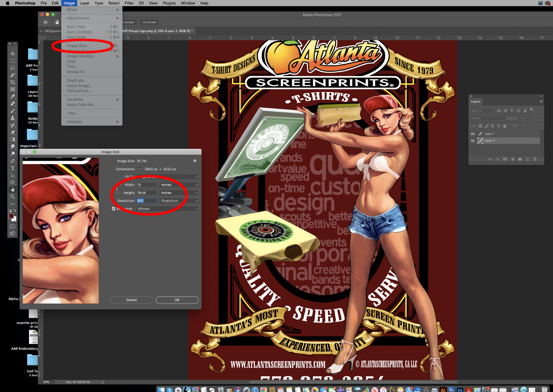
Task: Toggle constrain proportions link between Width and Height
Action: click(x=117, y=189)
